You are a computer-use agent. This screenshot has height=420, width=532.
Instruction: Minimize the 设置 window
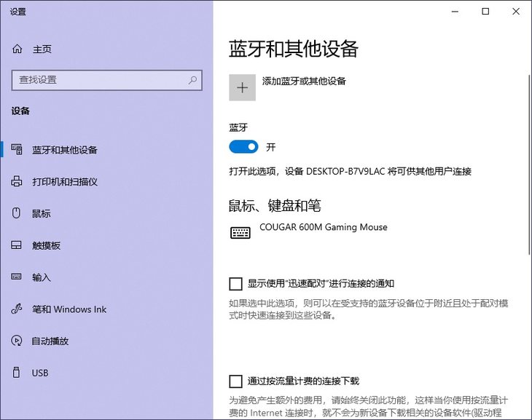tap(455, 12)
